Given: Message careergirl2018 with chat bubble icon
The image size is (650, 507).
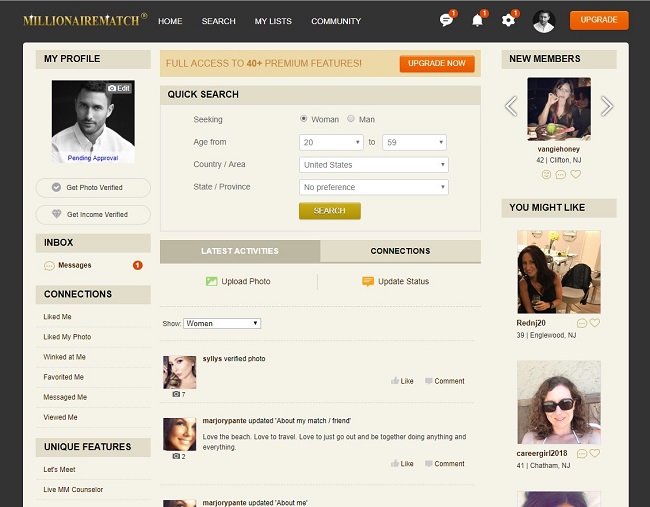Looking at the screenshot, I should [582, 454].
